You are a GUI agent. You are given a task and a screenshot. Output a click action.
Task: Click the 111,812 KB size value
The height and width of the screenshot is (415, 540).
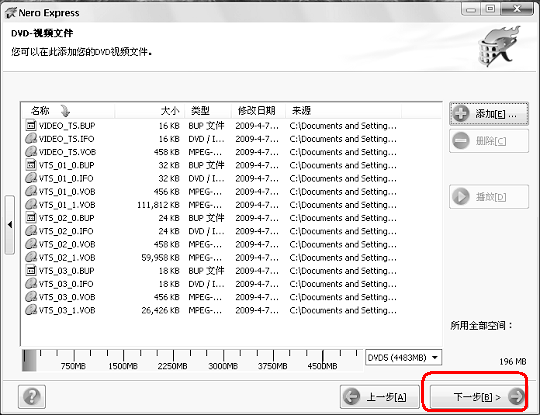click(x=158, y=205)
